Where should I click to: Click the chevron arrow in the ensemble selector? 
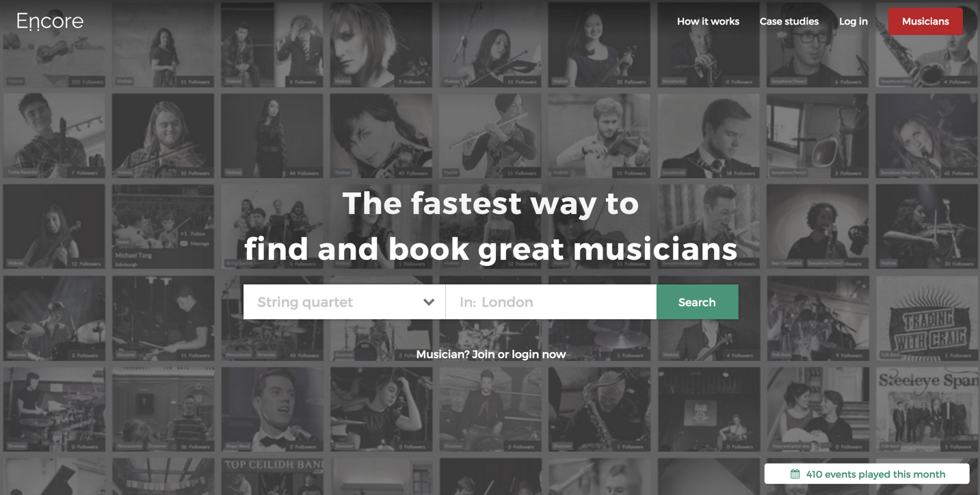(429, 302)
